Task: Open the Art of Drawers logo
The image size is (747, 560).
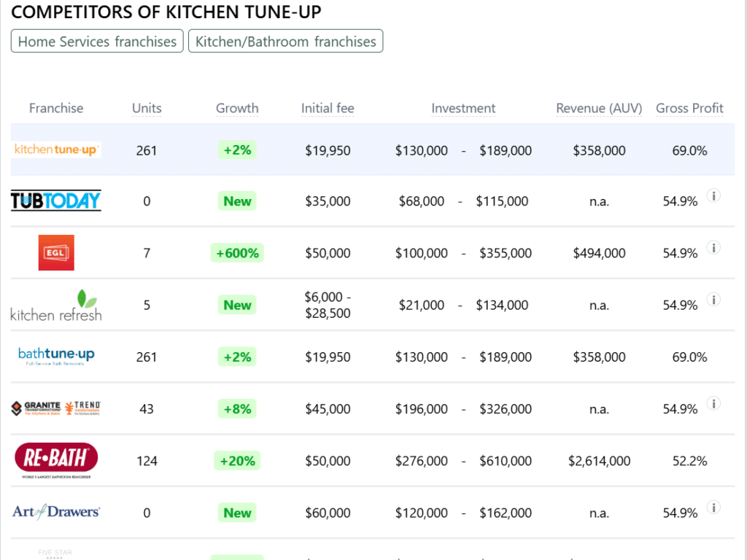Action: [x=56, y=512]
